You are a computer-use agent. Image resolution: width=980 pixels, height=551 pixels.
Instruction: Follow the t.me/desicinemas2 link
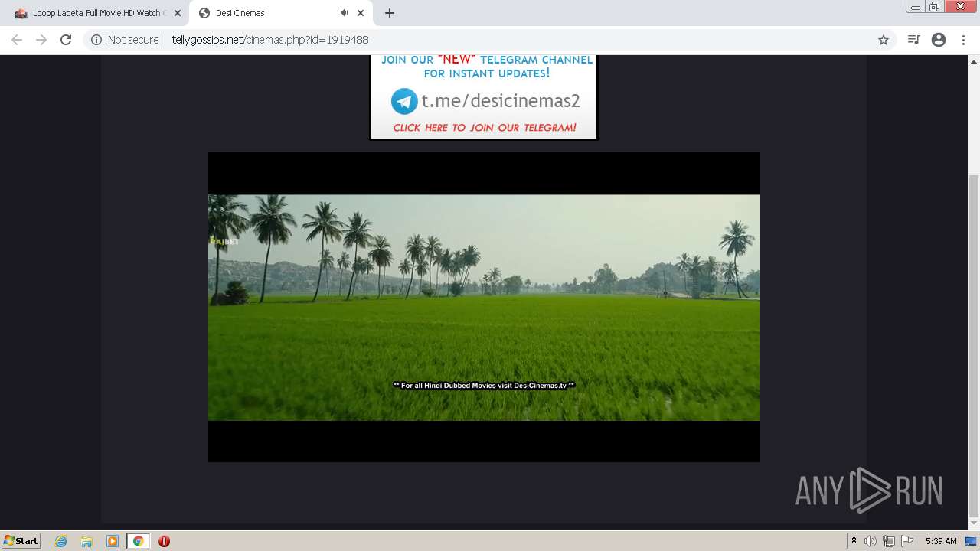501,101
